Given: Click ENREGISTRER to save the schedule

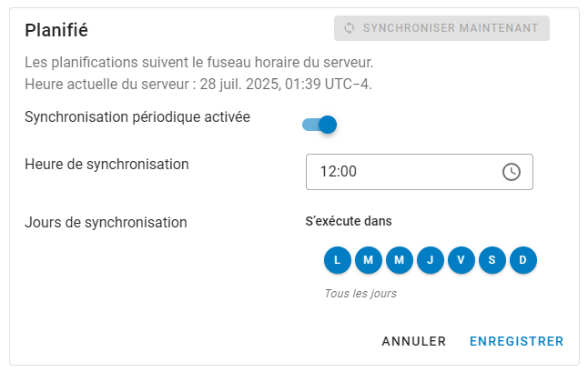Looking at the screenshot, I should 516,342.
